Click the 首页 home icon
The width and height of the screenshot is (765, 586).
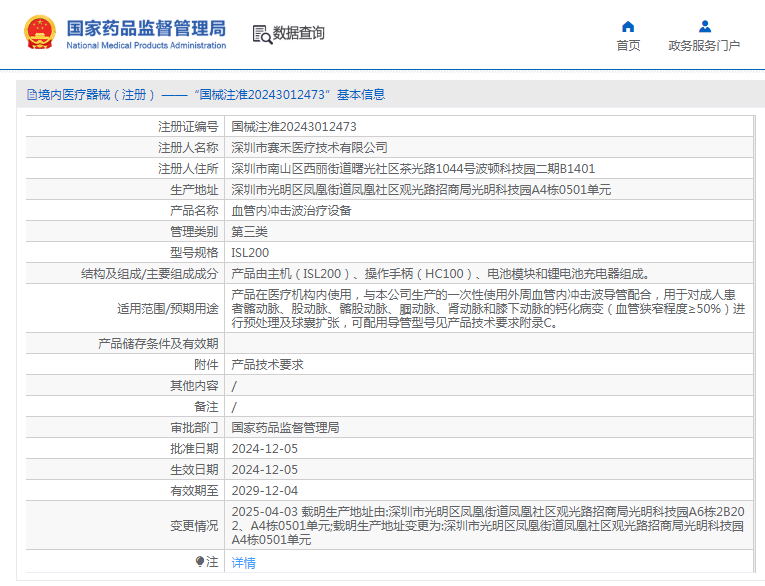coord(628,26)
